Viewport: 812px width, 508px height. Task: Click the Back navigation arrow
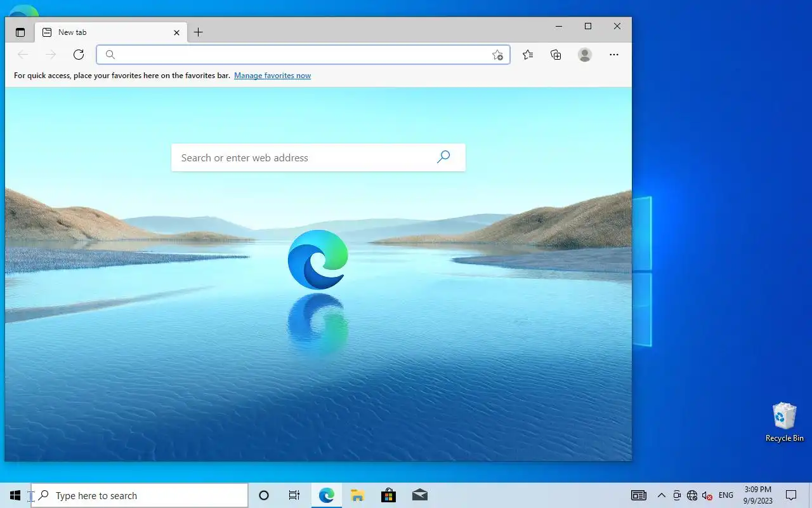(x=23, y=55)
